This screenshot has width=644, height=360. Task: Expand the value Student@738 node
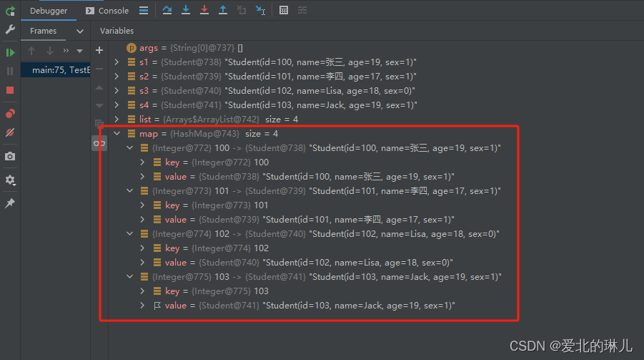142,177
